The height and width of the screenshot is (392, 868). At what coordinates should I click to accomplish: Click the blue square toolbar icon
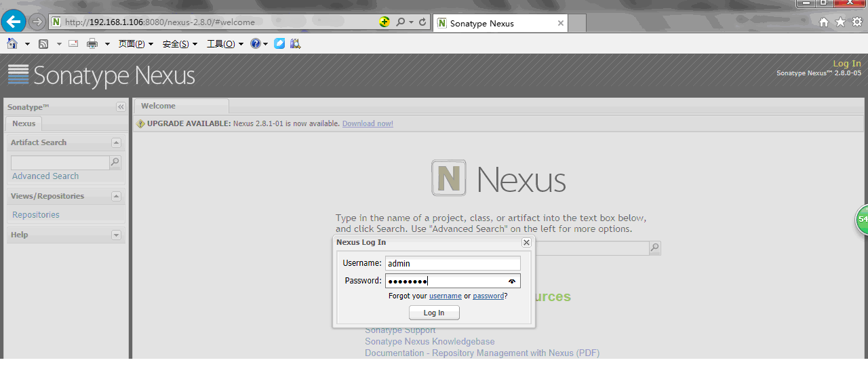(x=279, y=43)
